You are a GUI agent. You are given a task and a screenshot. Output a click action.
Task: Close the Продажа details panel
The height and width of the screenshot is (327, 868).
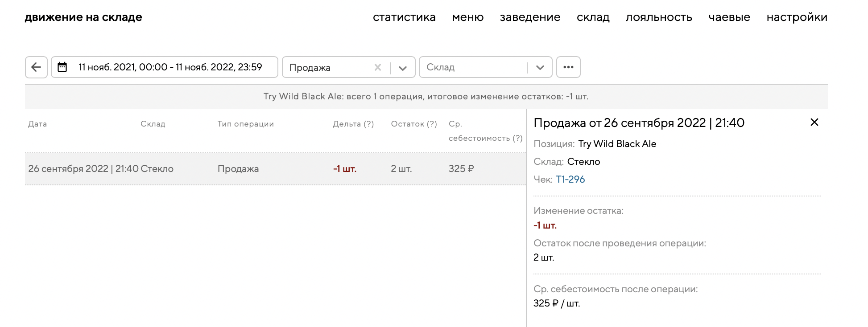point(814,123)
